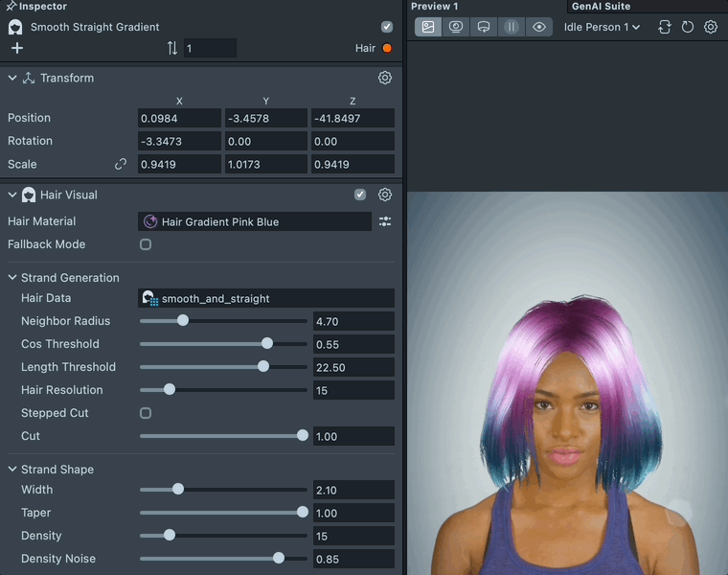This screenshot has width=728, height=575.
Task: Open the Hair Visual settings gear
Action: (385, 195)
